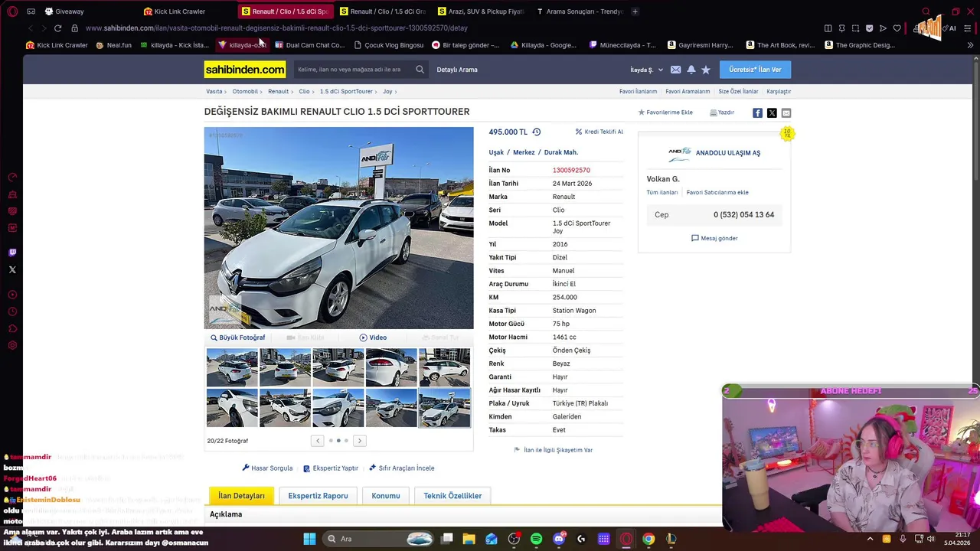Share the listing on X
980x551 pixels.
(x=772, y=112)
